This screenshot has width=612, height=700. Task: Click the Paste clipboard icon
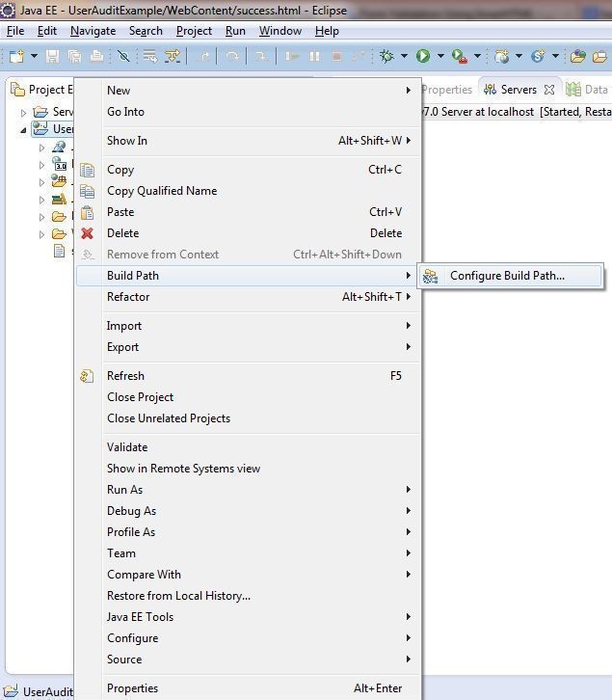tap(87, 212)
